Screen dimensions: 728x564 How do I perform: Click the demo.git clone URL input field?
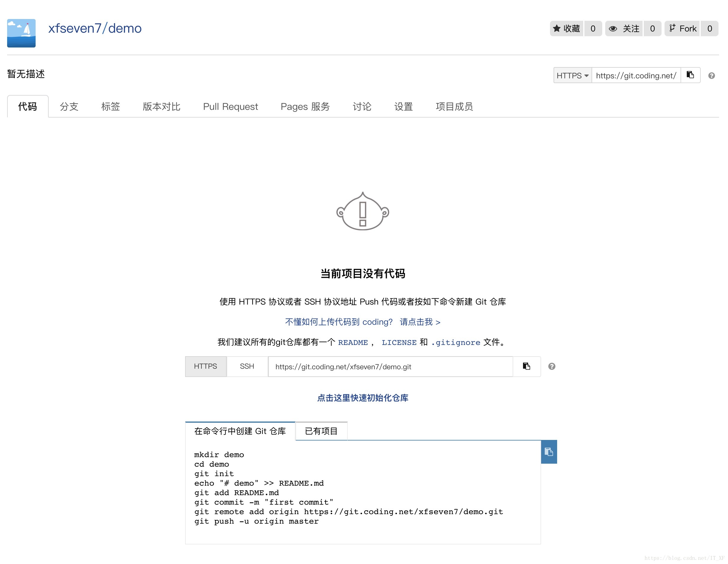[390, 367]
